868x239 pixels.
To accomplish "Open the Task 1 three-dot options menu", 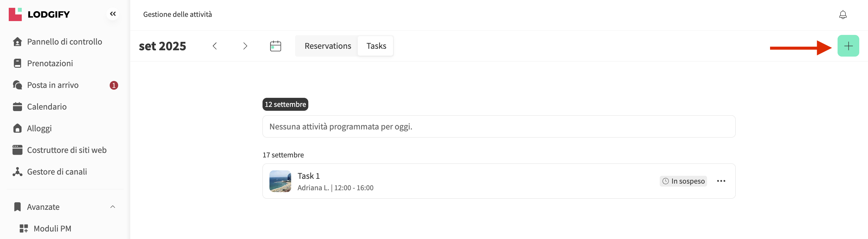I will click(x=721, y=181).
